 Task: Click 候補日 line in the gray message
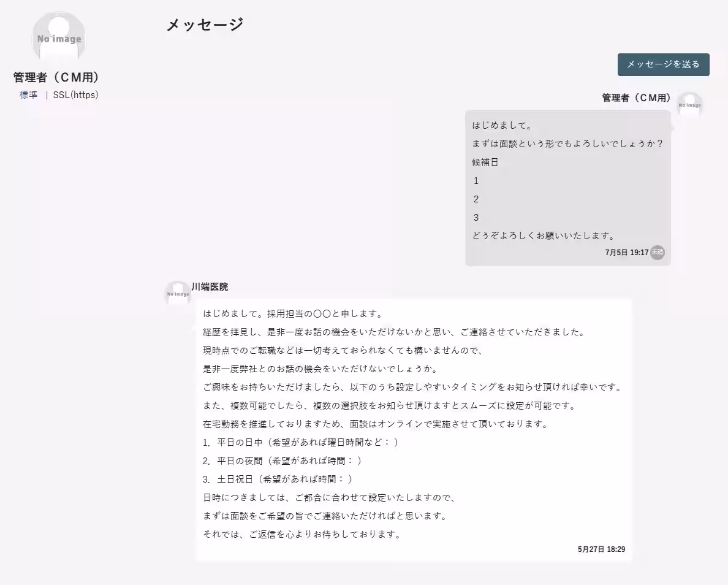click(483, 162)
